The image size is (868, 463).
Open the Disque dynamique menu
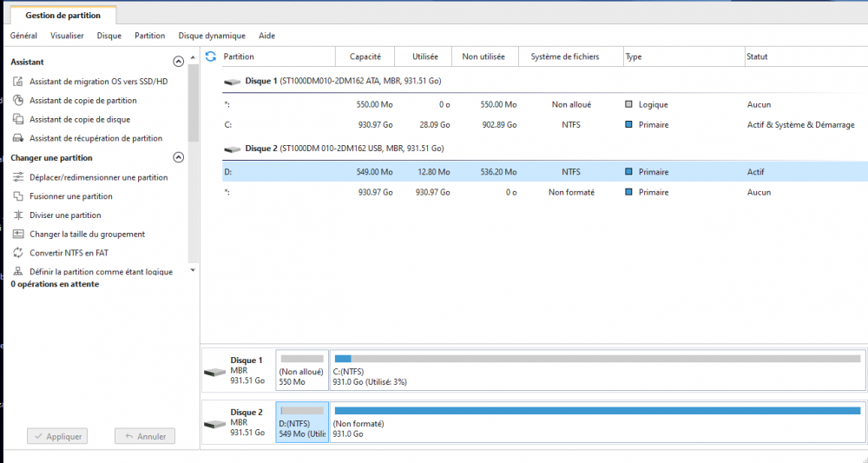[x=212, y=36]
